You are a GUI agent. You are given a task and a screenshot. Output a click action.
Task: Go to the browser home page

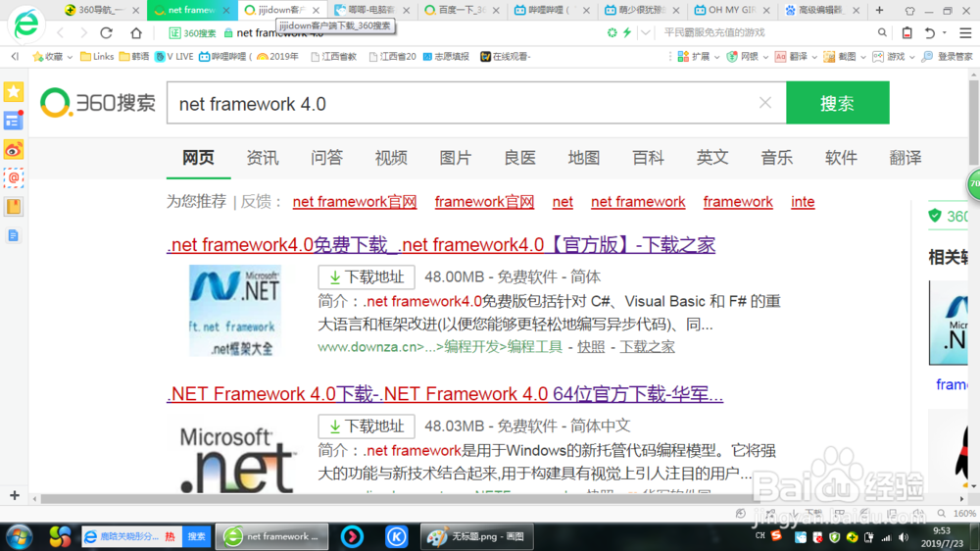136,32
